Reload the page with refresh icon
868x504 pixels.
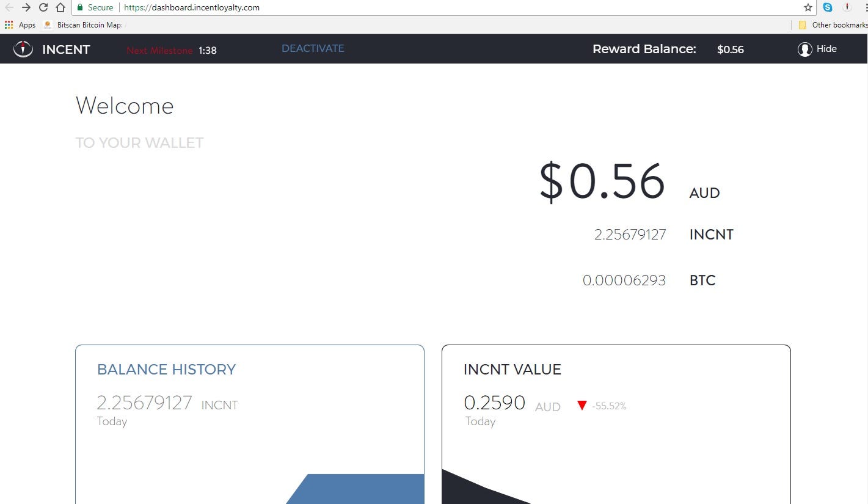[43, 7]
